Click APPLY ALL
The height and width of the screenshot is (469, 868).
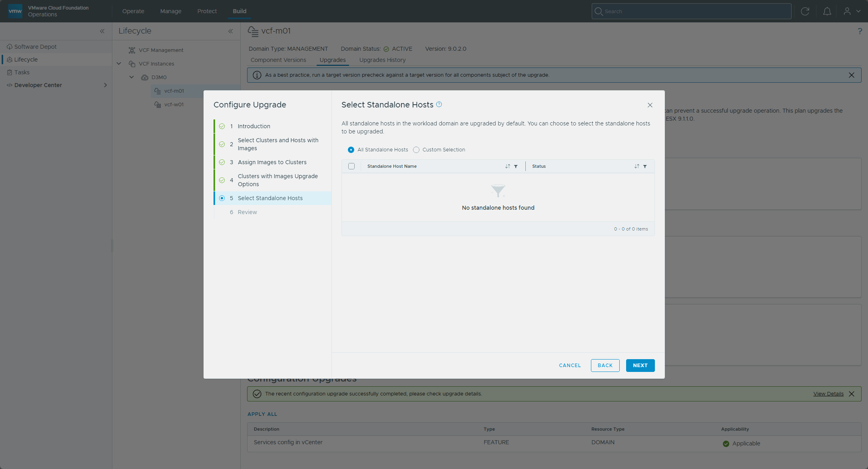click(262, 414)
